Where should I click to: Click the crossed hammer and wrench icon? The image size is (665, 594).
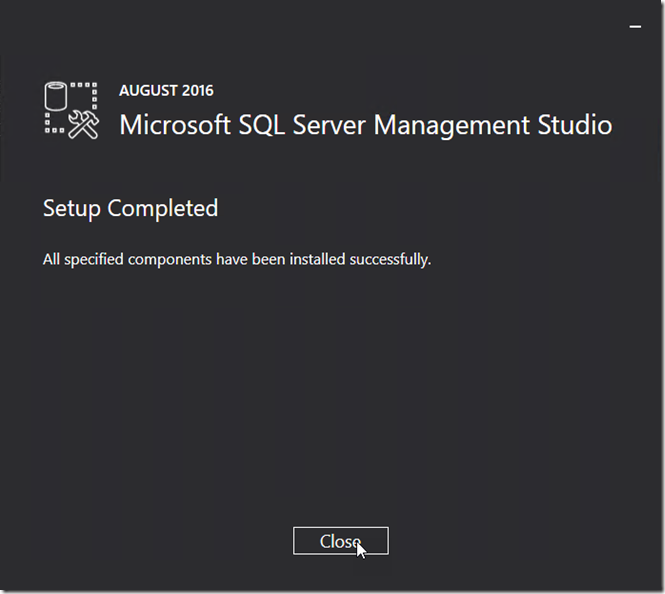84,125
